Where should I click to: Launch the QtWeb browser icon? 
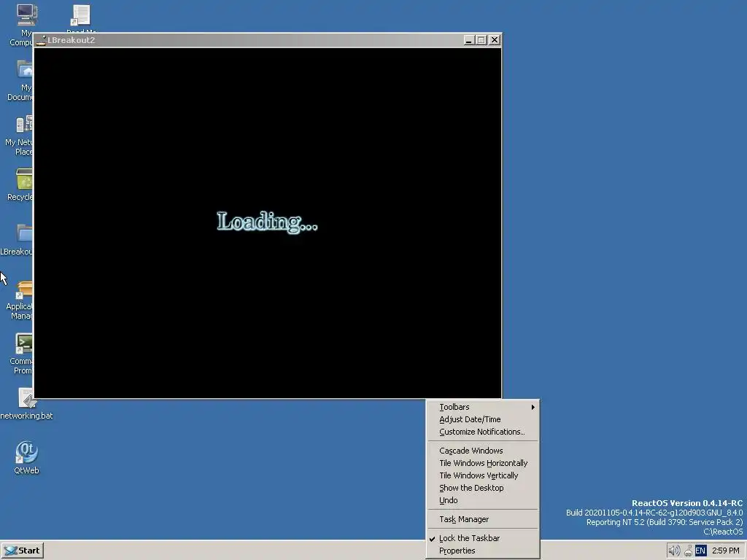point(26,452)
